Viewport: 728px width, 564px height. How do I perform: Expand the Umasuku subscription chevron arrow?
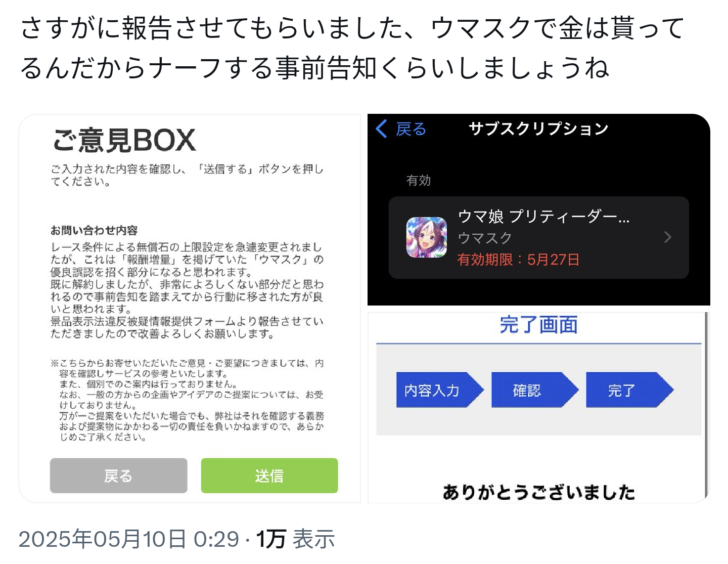668,237
